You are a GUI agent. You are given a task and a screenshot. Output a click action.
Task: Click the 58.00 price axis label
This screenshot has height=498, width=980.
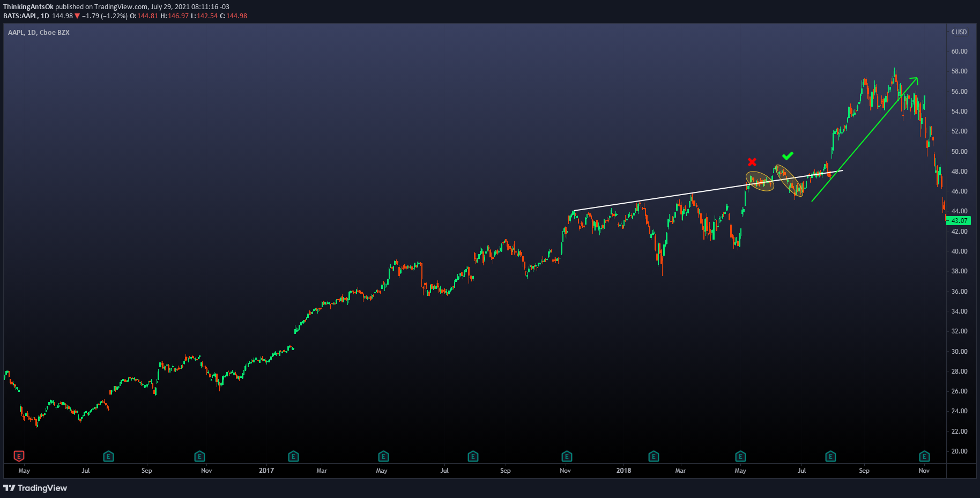[x=959, y=71]
